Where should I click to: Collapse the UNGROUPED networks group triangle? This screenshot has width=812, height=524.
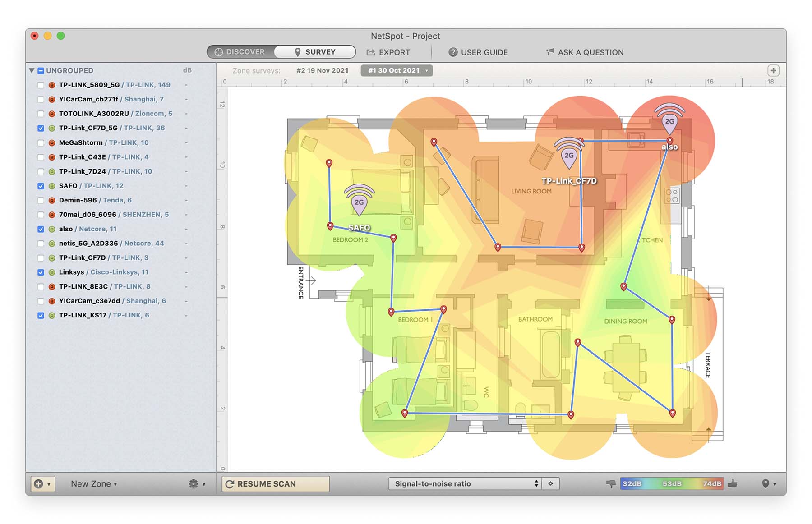(x=32, y=71)
